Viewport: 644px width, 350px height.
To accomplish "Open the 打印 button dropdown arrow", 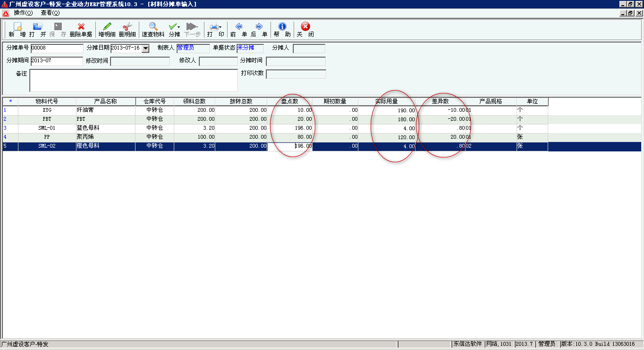I will pos(220,27).
